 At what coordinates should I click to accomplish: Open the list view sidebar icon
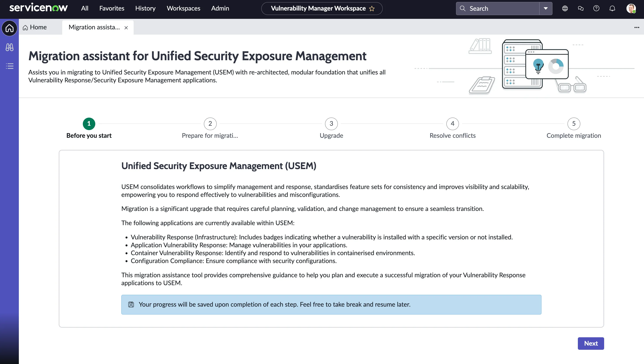pyautogui.click(x=9, y=66)
